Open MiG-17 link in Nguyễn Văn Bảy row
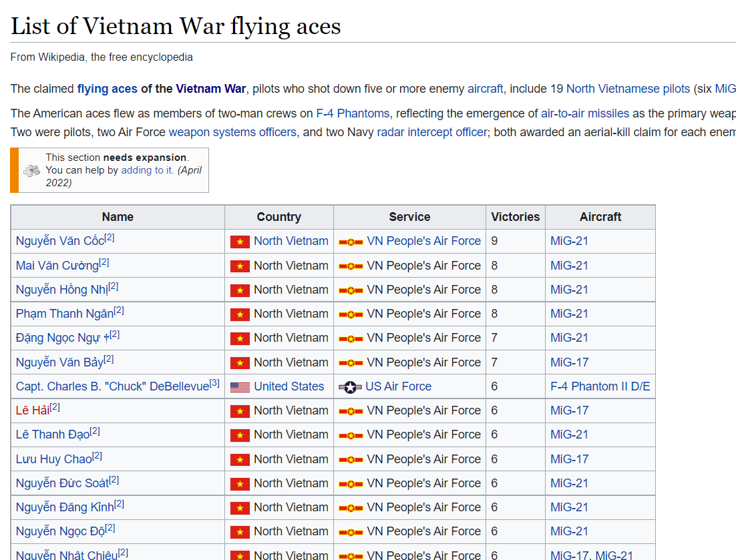This screenshot has width=736, height=560. [569, 362]
